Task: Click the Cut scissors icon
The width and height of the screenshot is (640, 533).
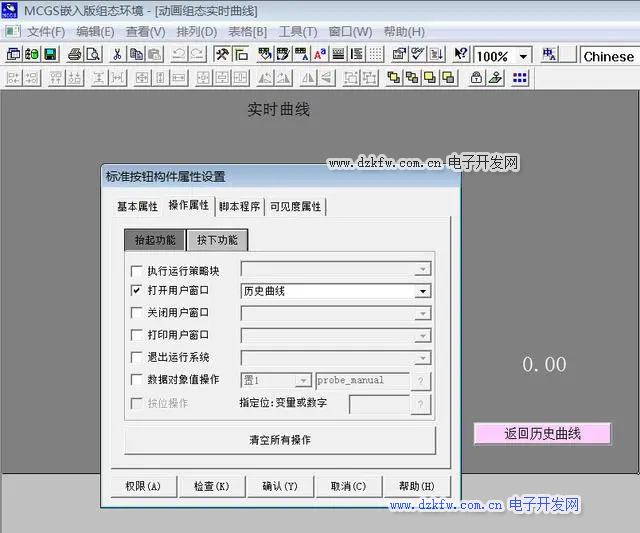Action: pos(117,56)
